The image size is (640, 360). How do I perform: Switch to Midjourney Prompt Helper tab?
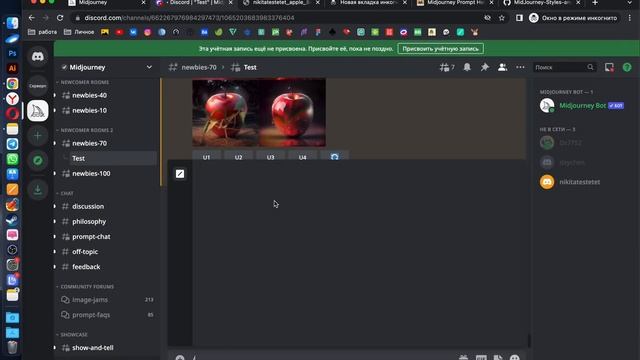click(455, 3)
